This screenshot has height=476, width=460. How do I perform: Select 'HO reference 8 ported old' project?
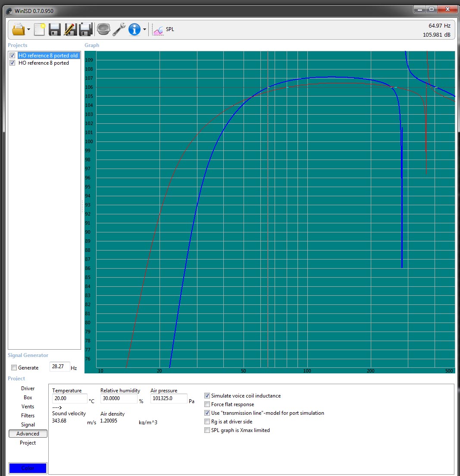pos(48,55)
